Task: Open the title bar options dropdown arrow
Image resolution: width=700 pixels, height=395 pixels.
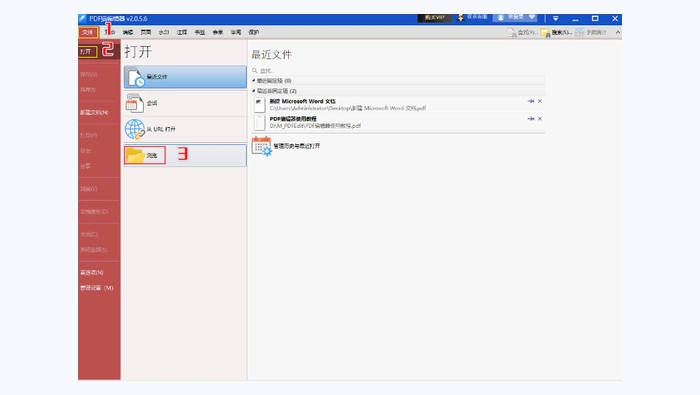Action: pyautogui.click(x=556, y=18)
